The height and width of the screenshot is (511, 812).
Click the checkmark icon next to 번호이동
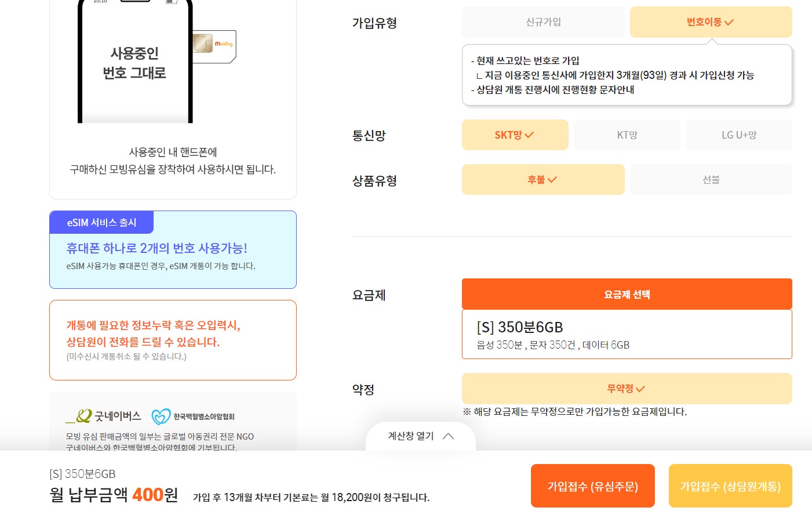pos(729,21)
